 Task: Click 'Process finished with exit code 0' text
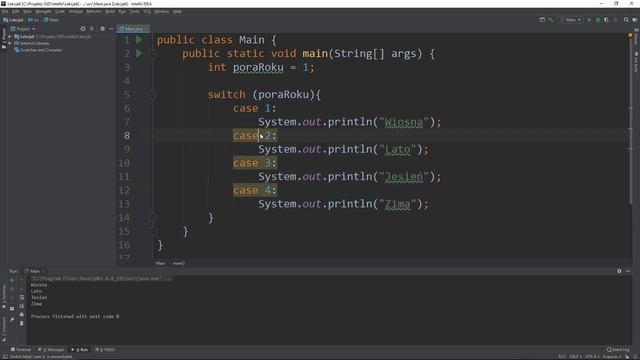click(75, 316)
